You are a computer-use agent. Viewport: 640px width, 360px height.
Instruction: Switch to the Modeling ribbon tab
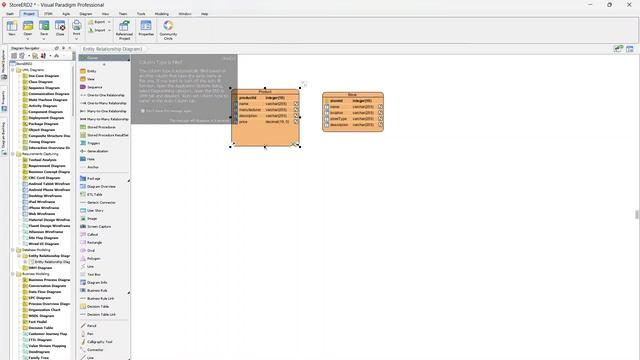click(162, 14)
